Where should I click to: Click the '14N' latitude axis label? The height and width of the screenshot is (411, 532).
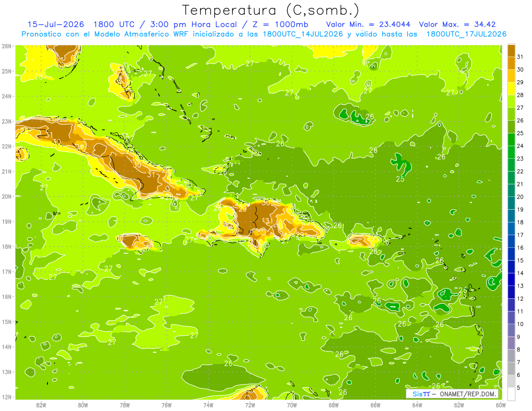7,347
